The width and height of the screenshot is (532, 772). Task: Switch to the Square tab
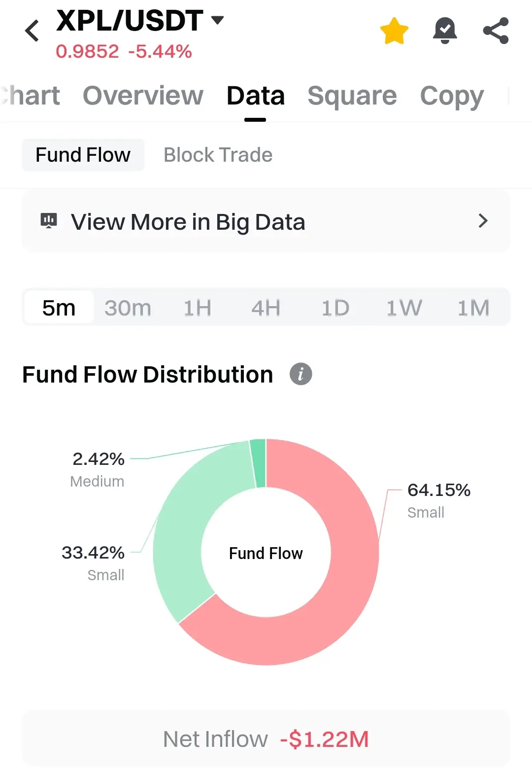pos(352,96)
